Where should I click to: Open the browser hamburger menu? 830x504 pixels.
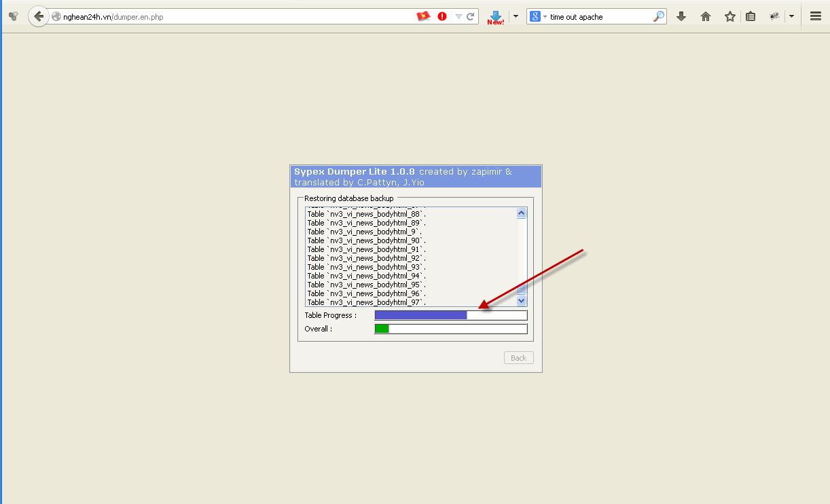tap(816, 16)
